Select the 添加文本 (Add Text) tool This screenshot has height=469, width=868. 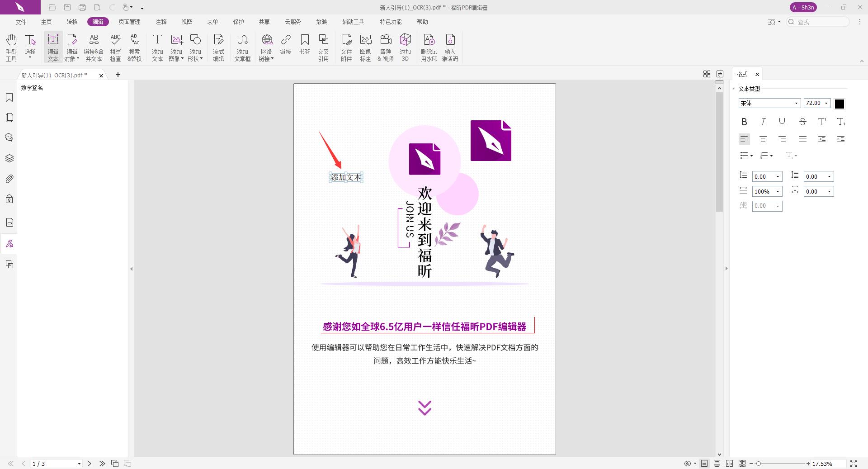157,47
